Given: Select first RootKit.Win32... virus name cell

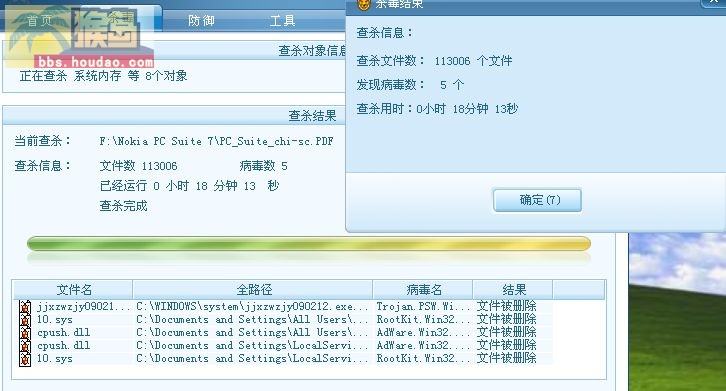Looking at the screenshot, I should click(x=423, y=320).
